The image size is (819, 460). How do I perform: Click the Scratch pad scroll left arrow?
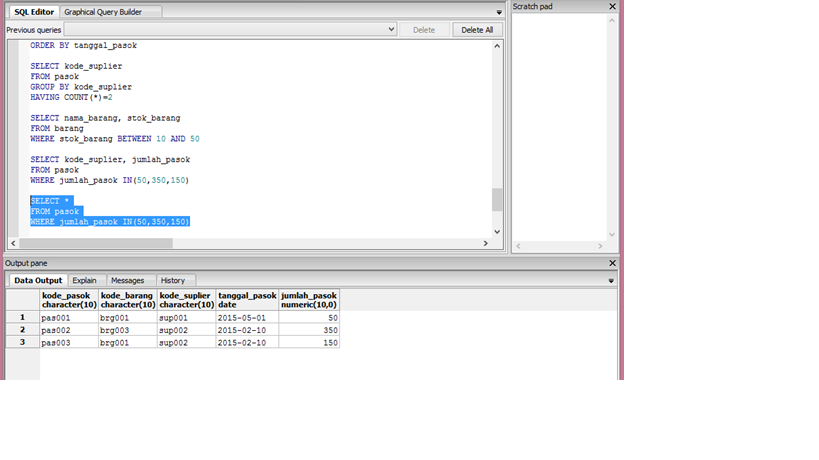pos(518,246)
